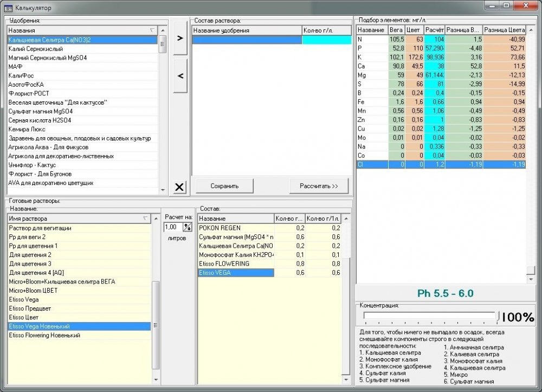Click the Расчёт column header
The height and width of the screenshot is (392, 542).
coord(435,30)
